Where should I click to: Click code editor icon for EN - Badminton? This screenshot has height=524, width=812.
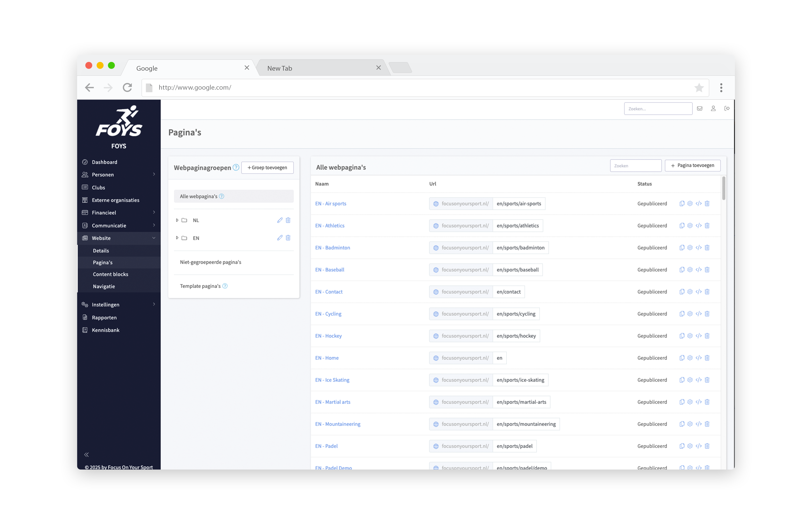click(698, 248)
